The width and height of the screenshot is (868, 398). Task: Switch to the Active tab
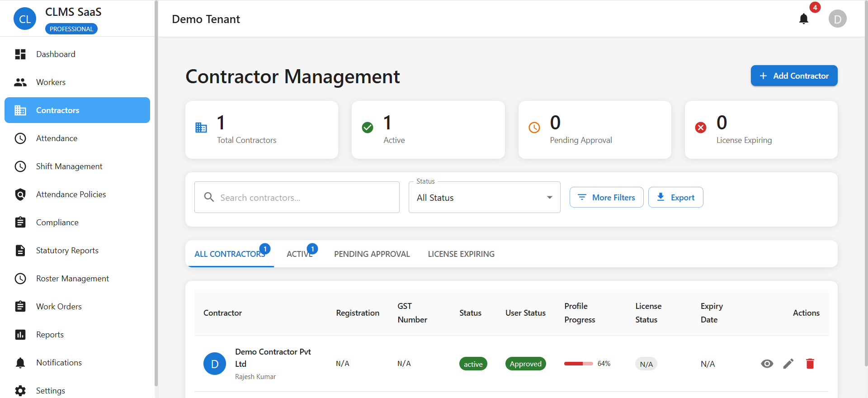pyautogui.click(x=299, y=254)
